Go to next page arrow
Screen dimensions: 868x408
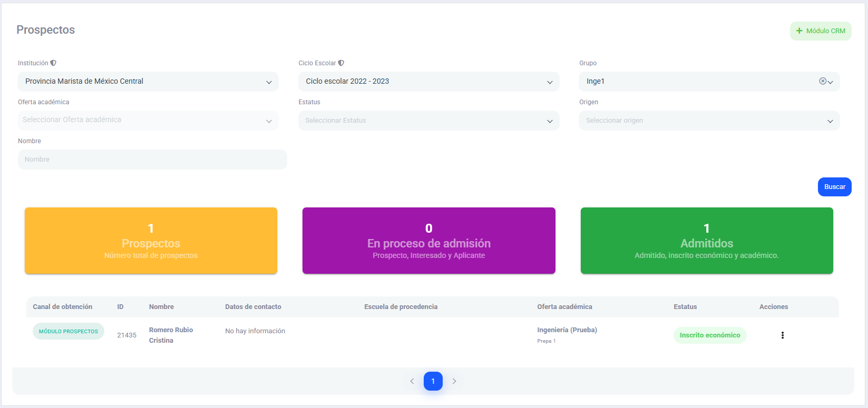click(454, 381)
